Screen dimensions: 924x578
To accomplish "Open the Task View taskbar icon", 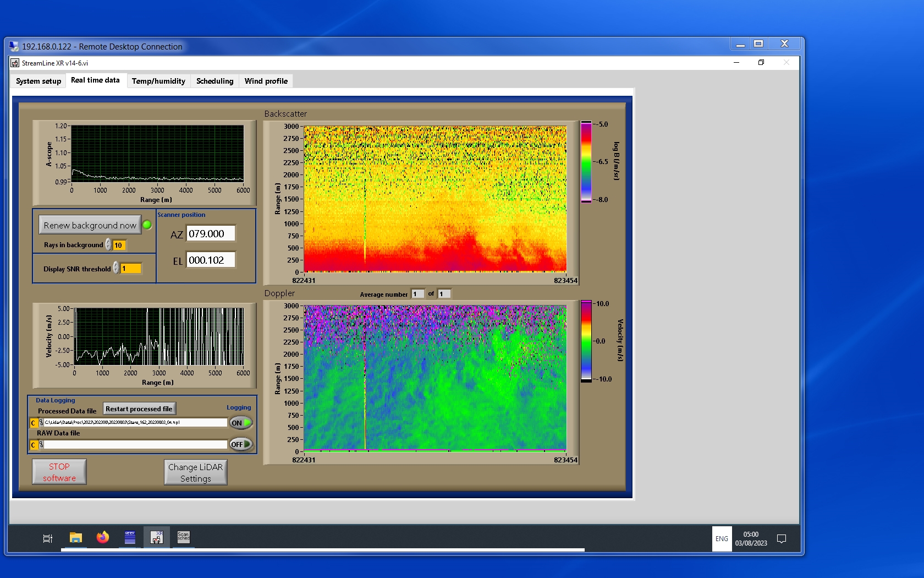I will point(48,538).
